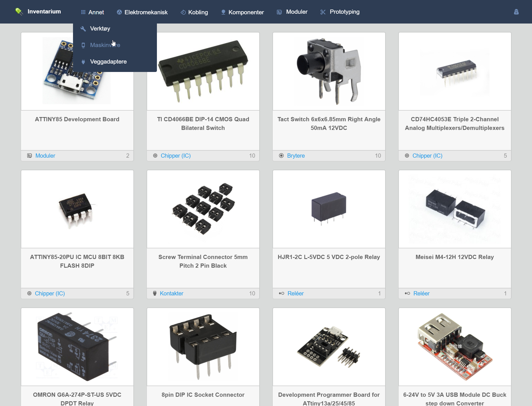Open 8pin DIP IC Socket Connector title
The height and width of the screenshot is (406, 532).
[x=203, y=395]
